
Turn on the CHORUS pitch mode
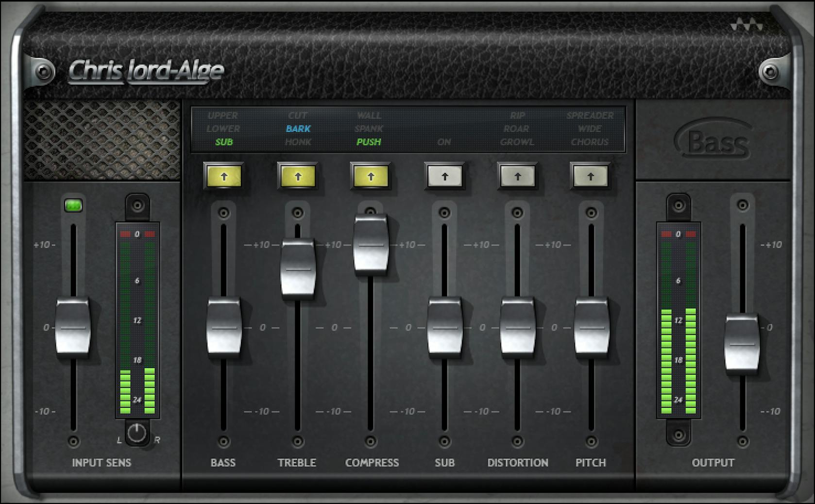click(591, 142)
